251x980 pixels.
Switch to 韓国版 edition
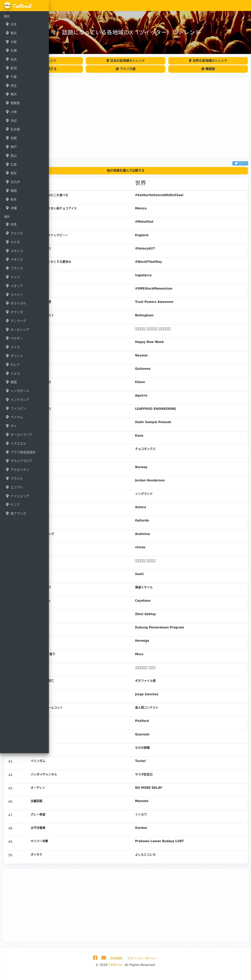click(x=208, y=69)
